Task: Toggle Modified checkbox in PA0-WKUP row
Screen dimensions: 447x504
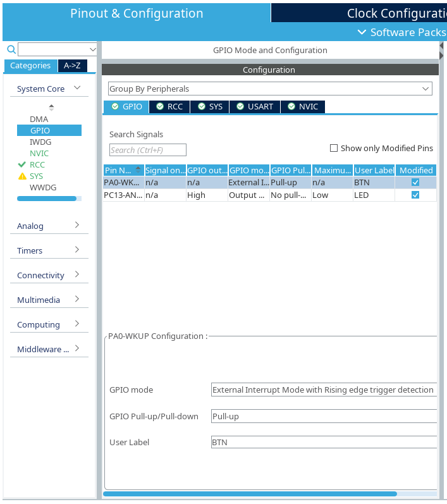Action: coord(415,182)
